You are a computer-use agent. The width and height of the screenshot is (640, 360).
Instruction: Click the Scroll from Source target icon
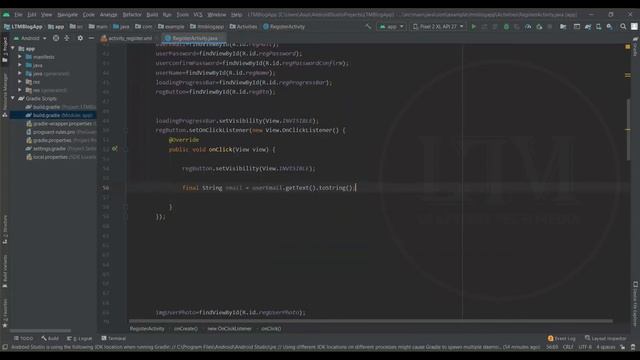[56, 38]
